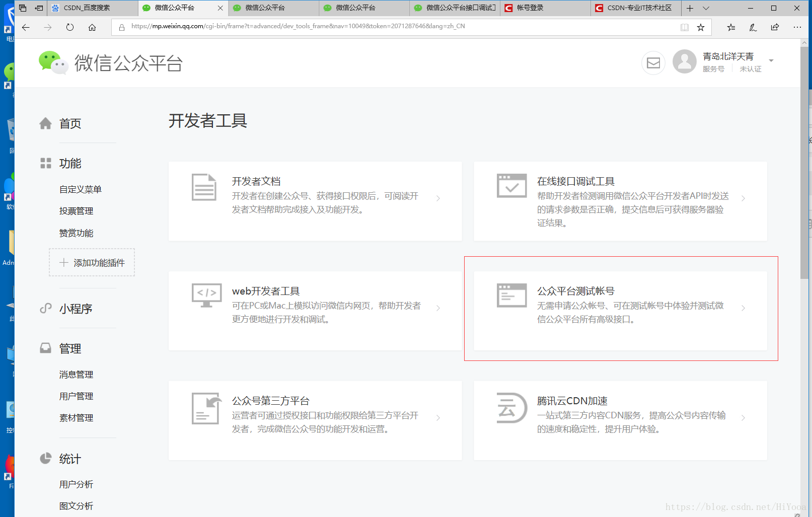Click the 小程序 sidebar heading
Image resolution: width=812 pixels, height=517 pixels.
(x=76, y=309)
